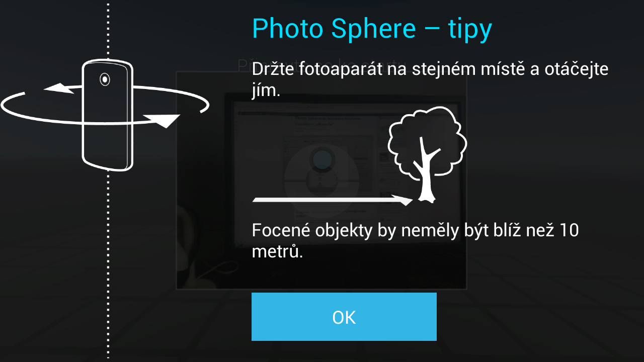Click the tree trunk in the illustration
Image resolution: width=644 pixels, height=362 pixels.
tap(427, 176)
